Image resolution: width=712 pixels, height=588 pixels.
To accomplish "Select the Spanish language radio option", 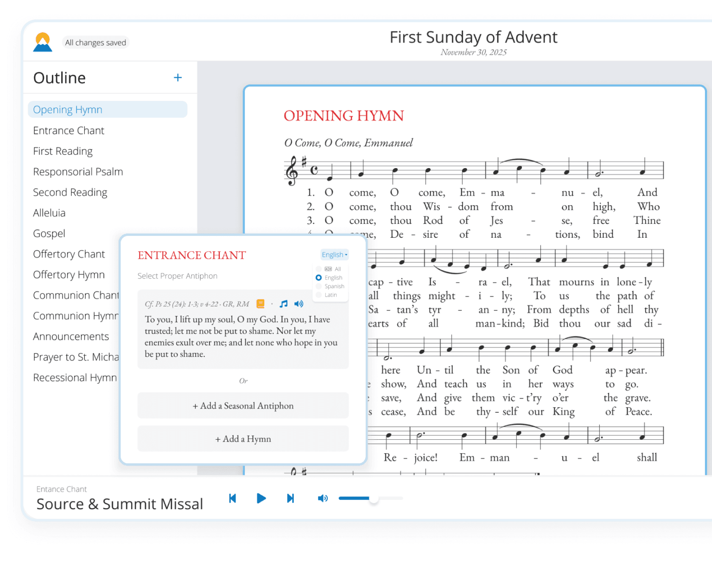I will tap(318, 286).
